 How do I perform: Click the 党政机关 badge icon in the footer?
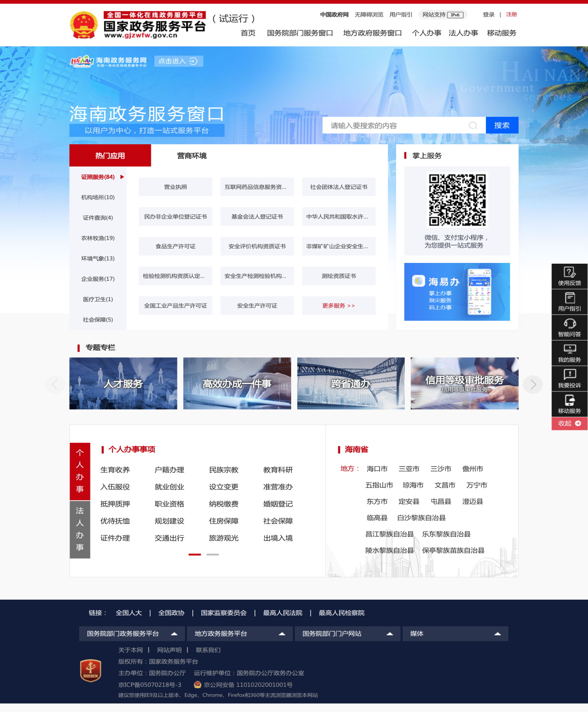point(91,671)
